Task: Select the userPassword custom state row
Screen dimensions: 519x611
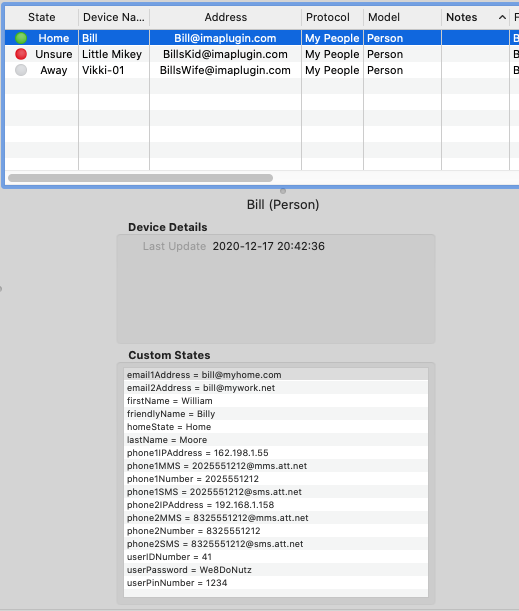Action: click(276, 570)
